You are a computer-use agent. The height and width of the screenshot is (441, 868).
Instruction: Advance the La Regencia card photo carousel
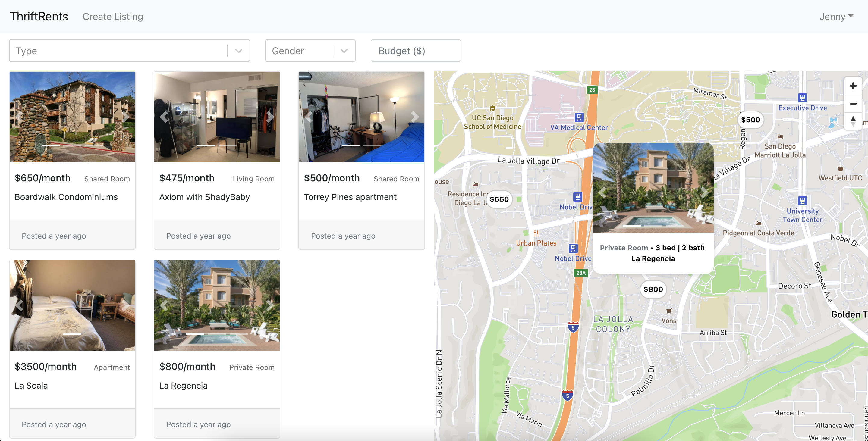point(270,305)
